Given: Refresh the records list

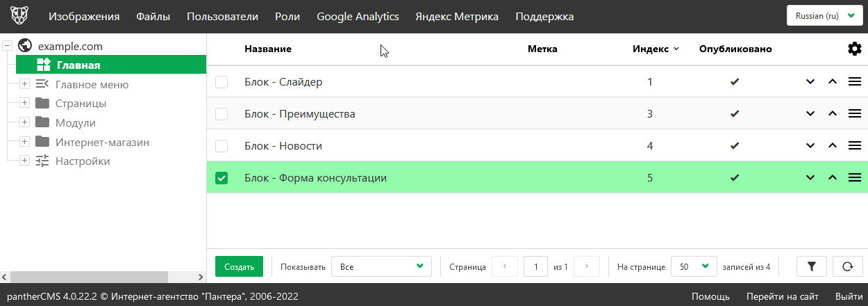Looking at the screenshot, I should (x=847, y=266).
